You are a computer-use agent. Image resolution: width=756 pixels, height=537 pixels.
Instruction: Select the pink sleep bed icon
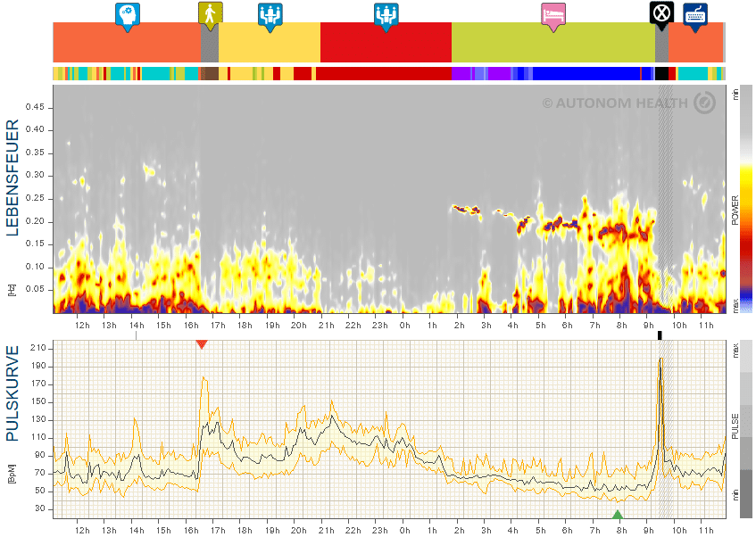tap(553, 16)
